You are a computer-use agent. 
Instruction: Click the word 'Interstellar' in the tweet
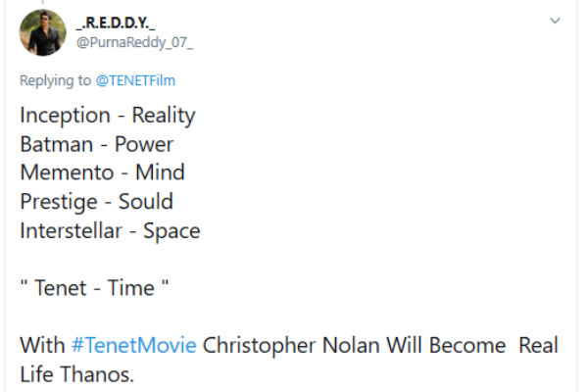(x=71, y=230)
